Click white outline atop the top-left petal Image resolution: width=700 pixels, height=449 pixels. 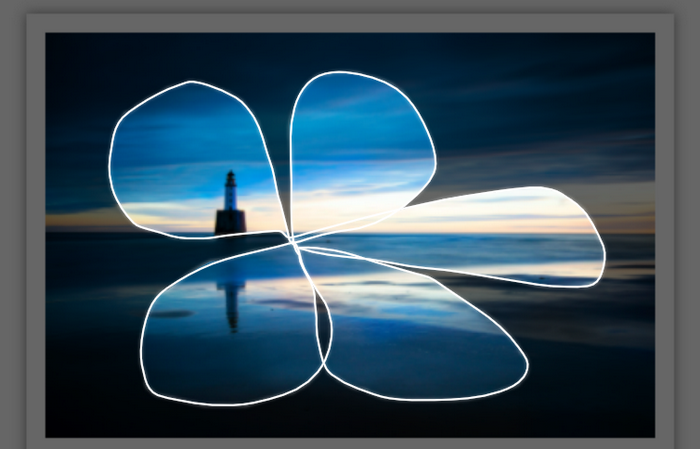pyautogui.click(x=190, y=82)
